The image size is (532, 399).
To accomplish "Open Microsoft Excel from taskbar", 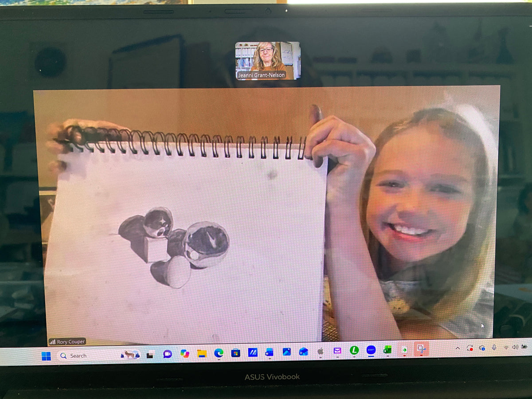I will tap(387, 350).
